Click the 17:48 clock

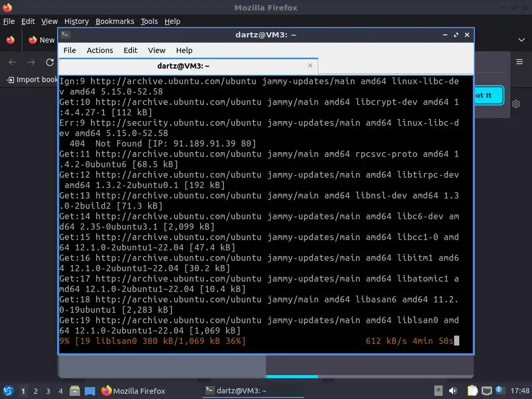coord(520,391)
